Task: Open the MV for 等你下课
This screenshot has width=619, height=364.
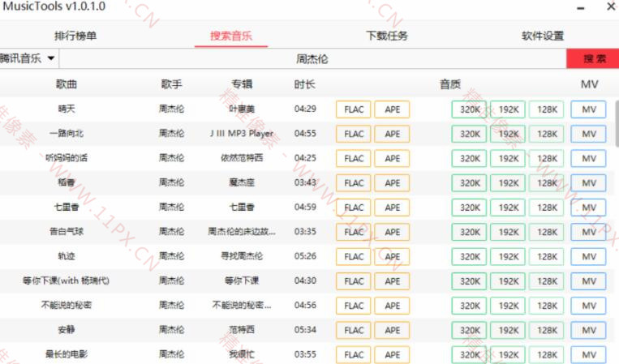Action: point(589,281)
